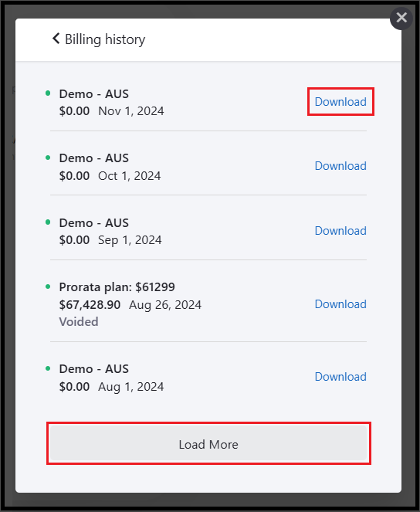This screenshot has width=420, height=512.
Task: Click the green status dot for Sep 1 invoice
Action: pos(48,222)
